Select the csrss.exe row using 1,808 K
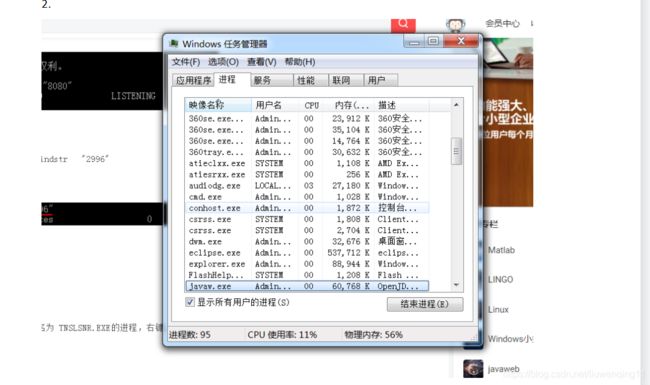This screenshot has height=385, width=650. (x=307, y=219)
